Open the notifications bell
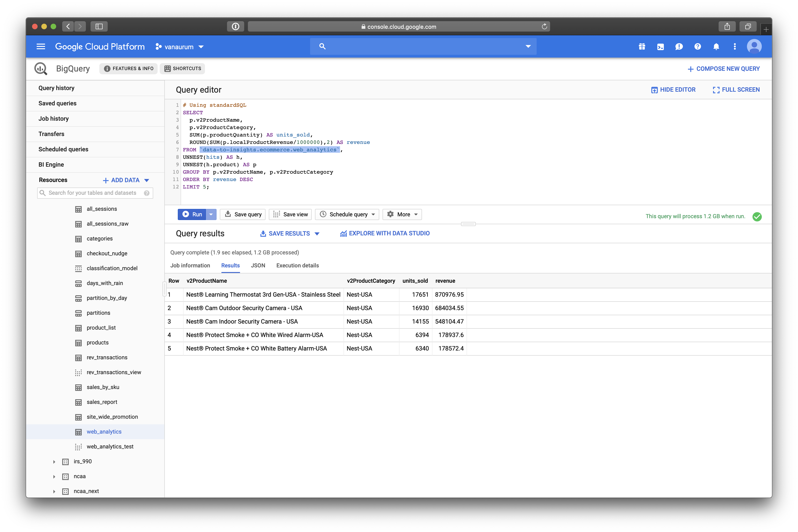 pos(716,46)
